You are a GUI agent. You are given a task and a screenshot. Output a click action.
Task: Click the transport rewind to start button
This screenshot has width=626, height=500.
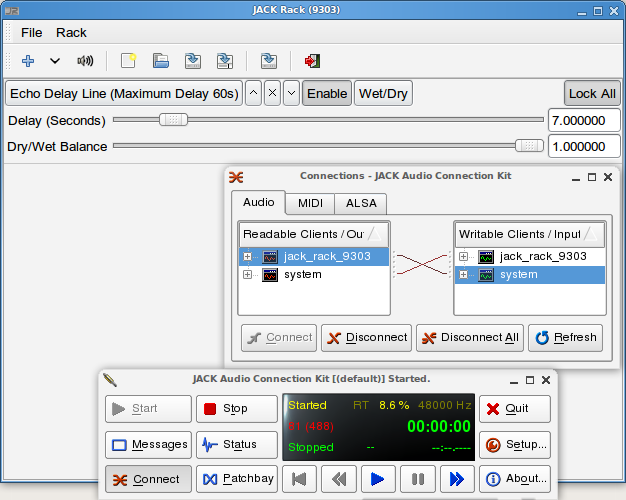(299, 479)
